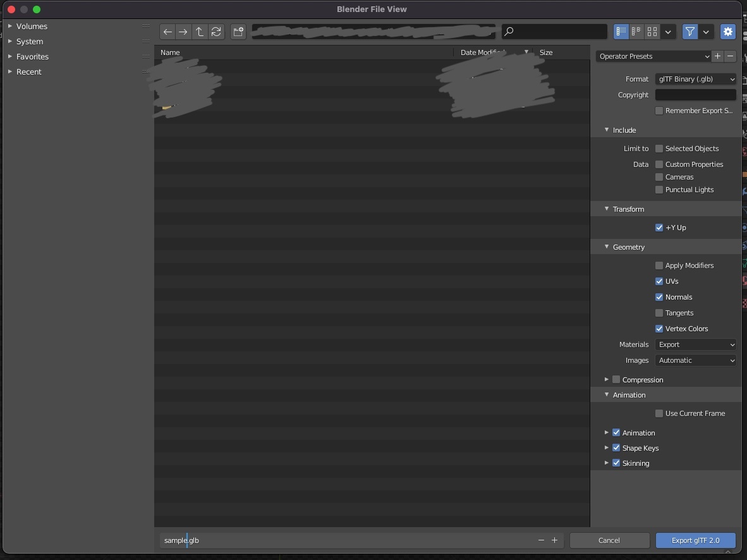Expand Recent sidebar panel
747x560 pixels.
pyautogui.click(x=10, y=72)
